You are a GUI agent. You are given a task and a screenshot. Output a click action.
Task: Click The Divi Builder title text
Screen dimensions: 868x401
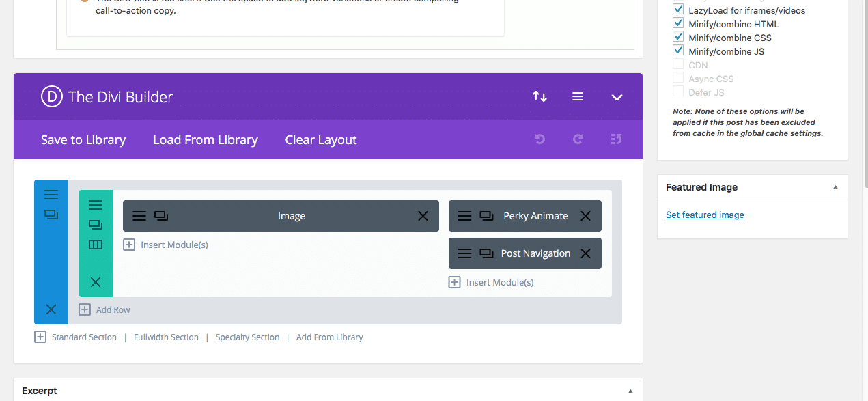pyautogui.click(x=121, y=97)
